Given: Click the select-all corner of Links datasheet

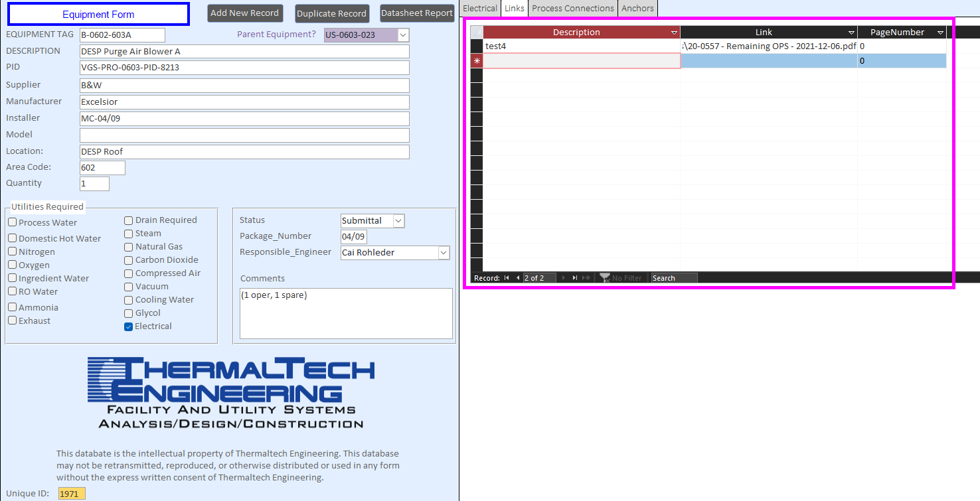Looking at the screenshot, I should [477, 32].
